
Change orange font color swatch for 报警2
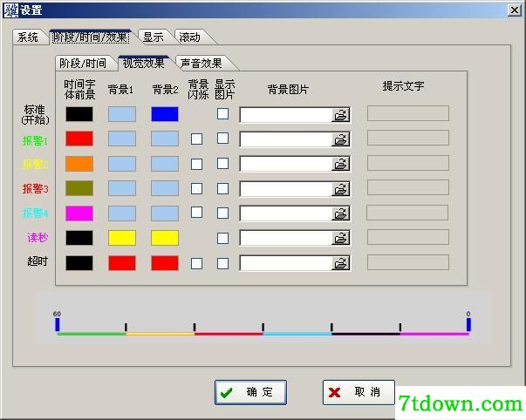(79, 164)
